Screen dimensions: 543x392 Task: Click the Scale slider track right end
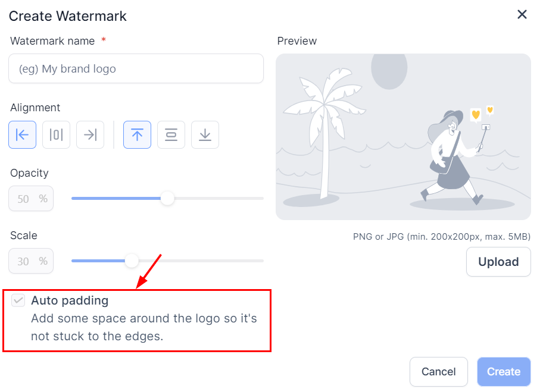pos(260,261)
